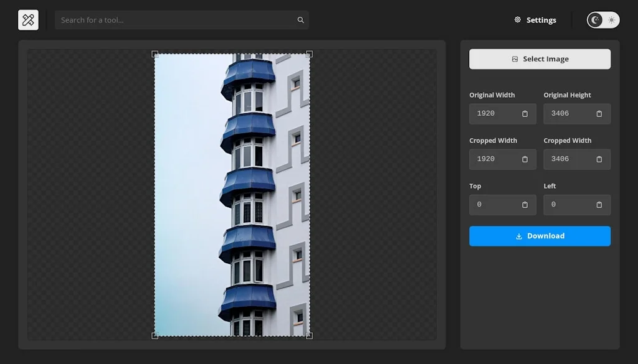Copy the Original Width value
The image size is (638, 364).
coord(525,114)
